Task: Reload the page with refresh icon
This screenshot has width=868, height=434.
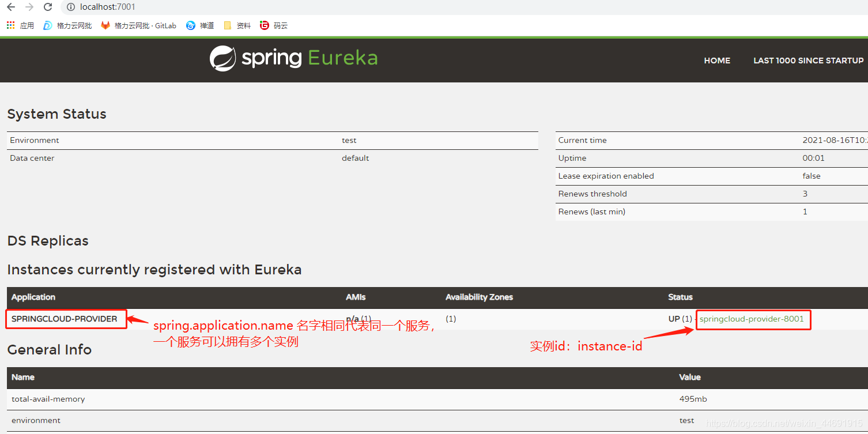Action: pos(48,7)
